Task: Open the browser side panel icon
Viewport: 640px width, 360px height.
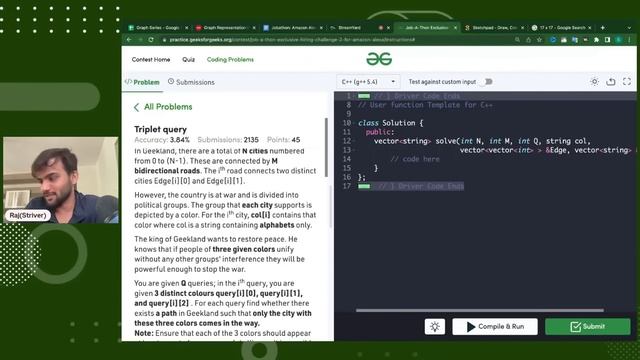Action: point(607,40)
